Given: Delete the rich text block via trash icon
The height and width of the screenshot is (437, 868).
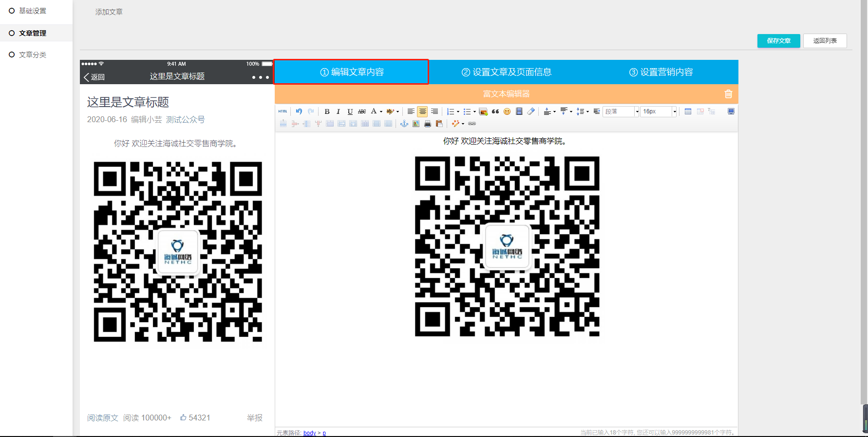Looking at the screenshot, I should [729, 94].
